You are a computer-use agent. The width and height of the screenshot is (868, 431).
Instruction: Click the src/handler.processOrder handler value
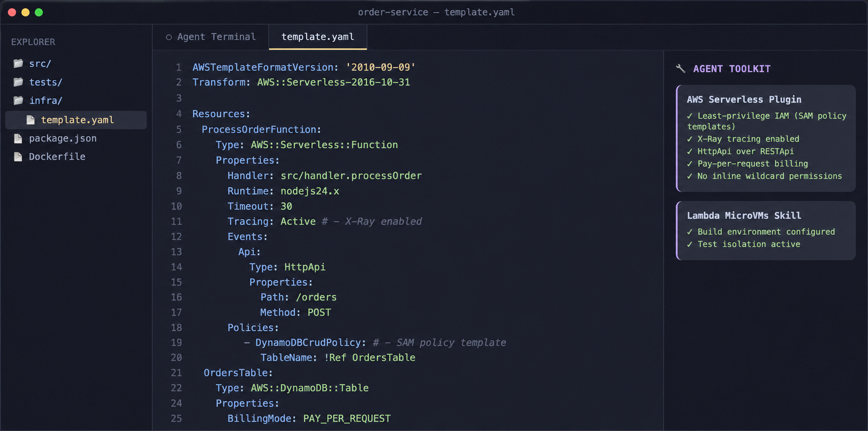(x=351, y=176)
